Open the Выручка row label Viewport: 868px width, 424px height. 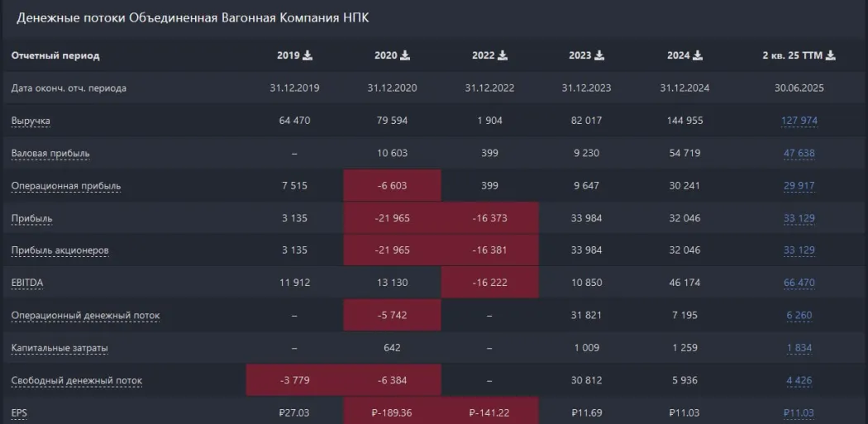(31, 121)
